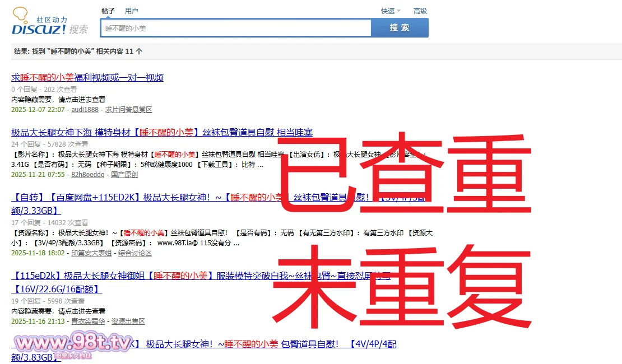Go to the 资源出售区 forum
Image resolution: width=622 pixels, height=364 pixels.
[128, 321]
